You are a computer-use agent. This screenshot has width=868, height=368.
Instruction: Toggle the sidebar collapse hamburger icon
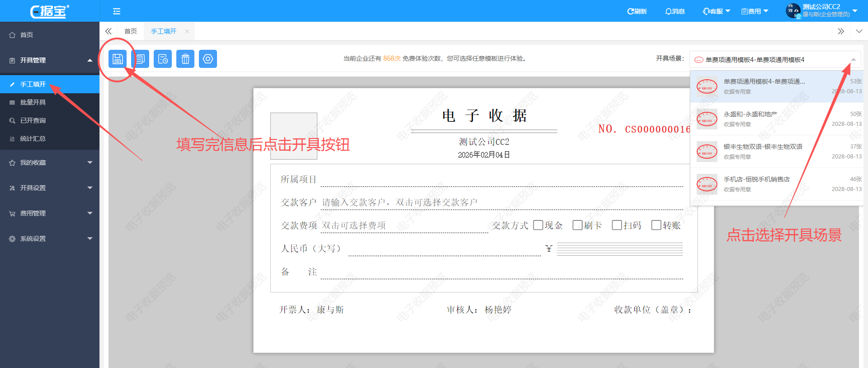click(x=117, y=11)
